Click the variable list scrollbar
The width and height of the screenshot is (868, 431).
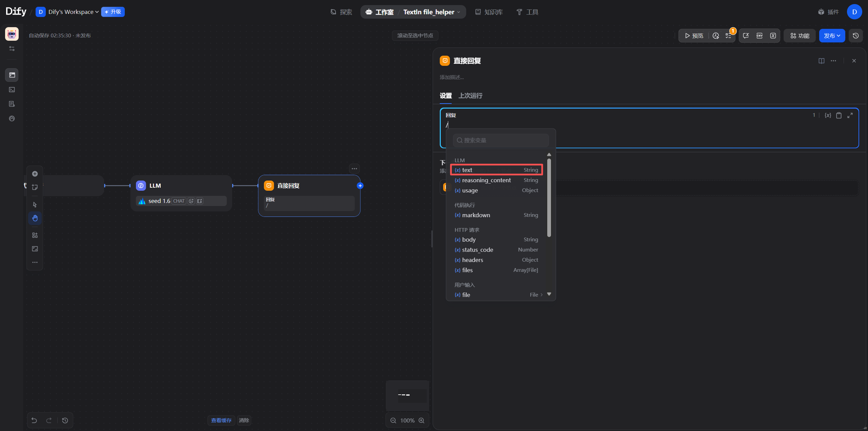(549, 197)
